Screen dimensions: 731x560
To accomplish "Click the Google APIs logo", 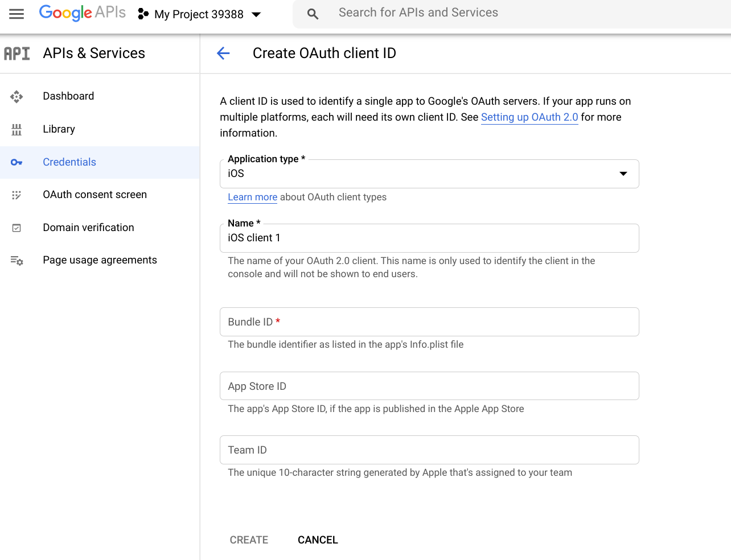I will pos(82,13).
